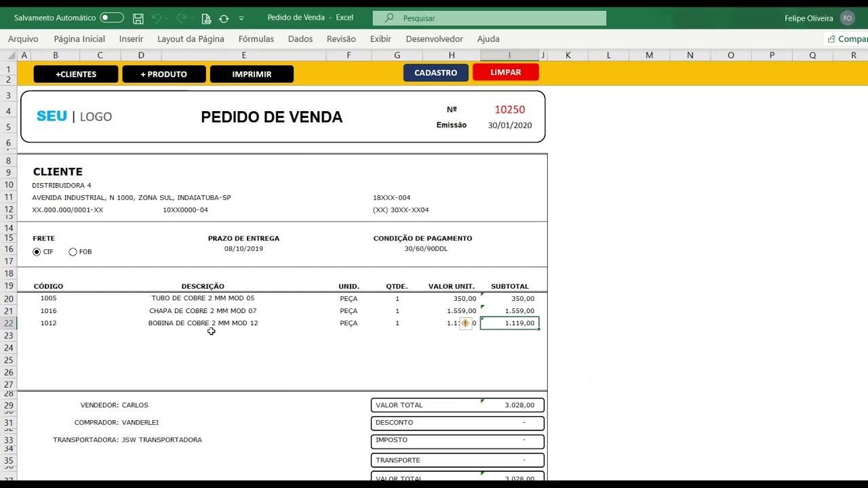Click CHAPA DE COBRE 2 MM MOD 07
The image size is (868, 488).
[x=203, y=311]
